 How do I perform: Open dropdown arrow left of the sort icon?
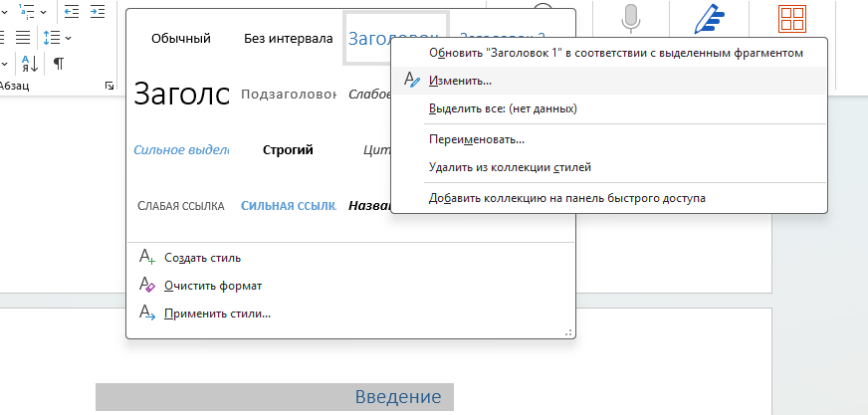click(x=4, y=64)
